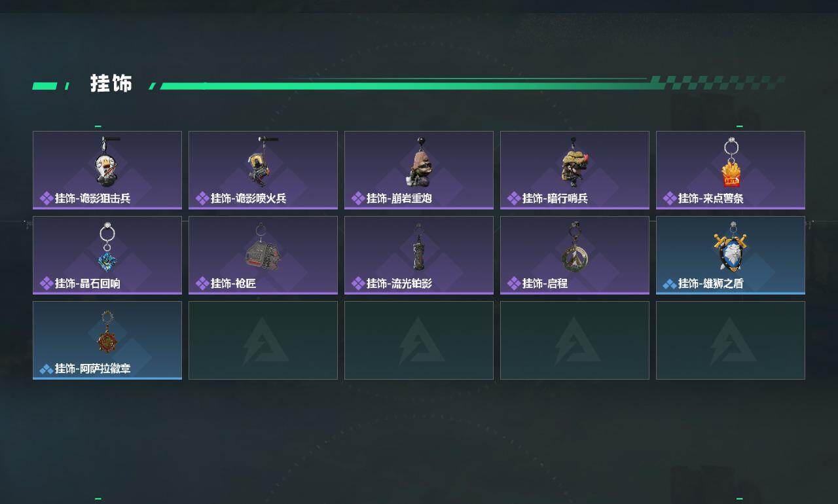Select the lion shield 雄狮之盾 icon
Image resolution: width=838 pixels, height=504 pixels.
pos(731,247)
